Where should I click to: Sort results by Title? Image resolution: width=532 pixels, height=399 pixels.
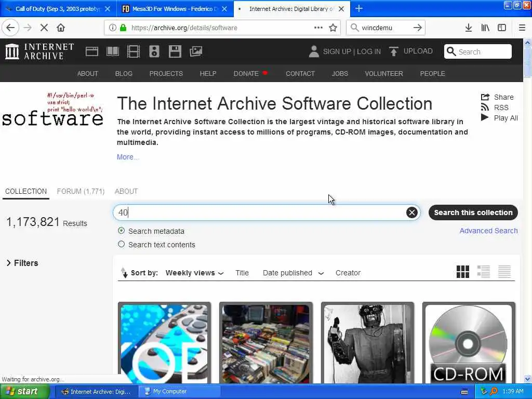pyautogui.click(x=242, y=273)
